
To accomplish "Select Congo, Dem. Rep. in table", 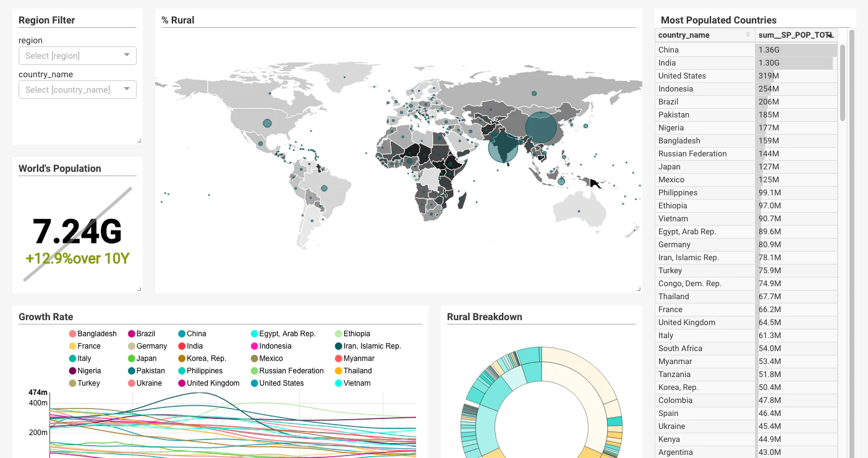I will tap(746, 283).
